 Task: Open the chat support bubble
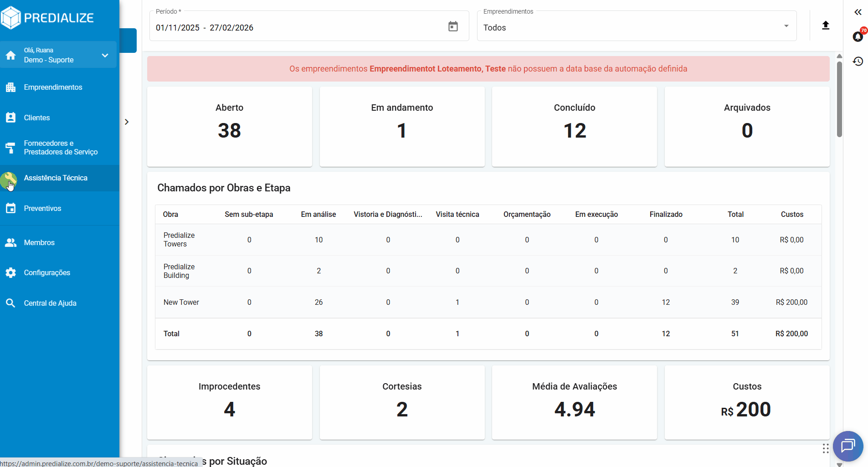click(x=847, y=446)
